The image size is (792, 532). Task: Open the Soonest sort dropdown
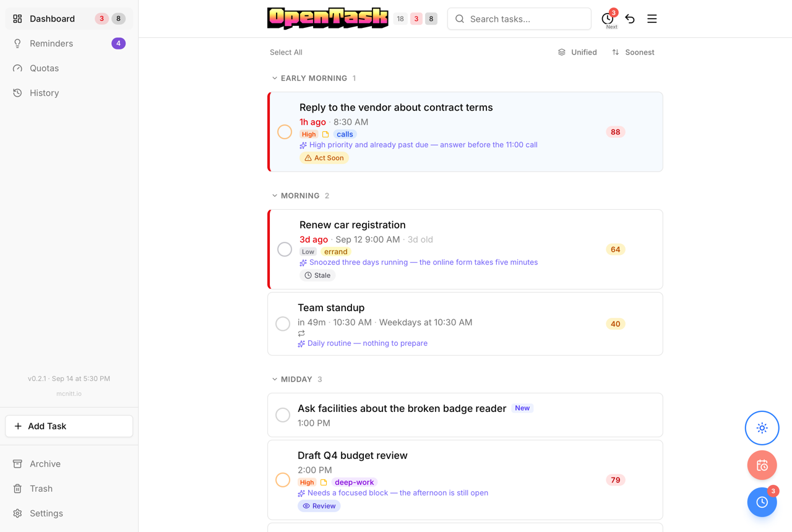633,53
